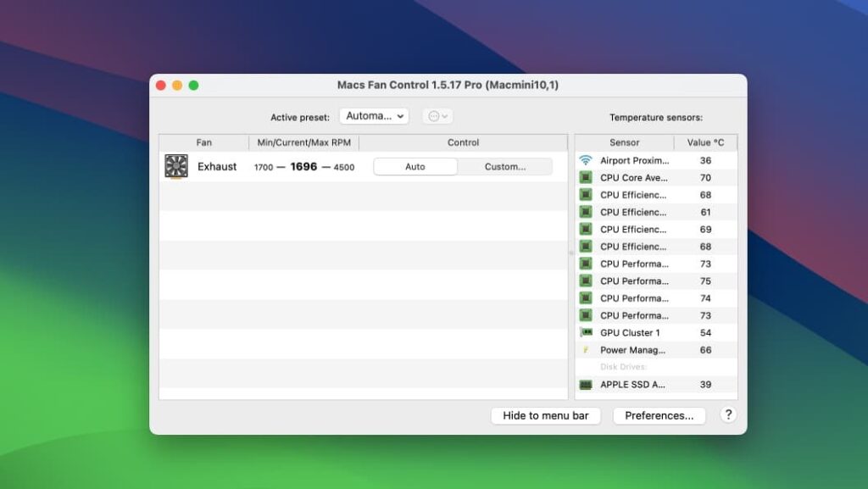Click the Exhaust fan icon

point(175,166)
